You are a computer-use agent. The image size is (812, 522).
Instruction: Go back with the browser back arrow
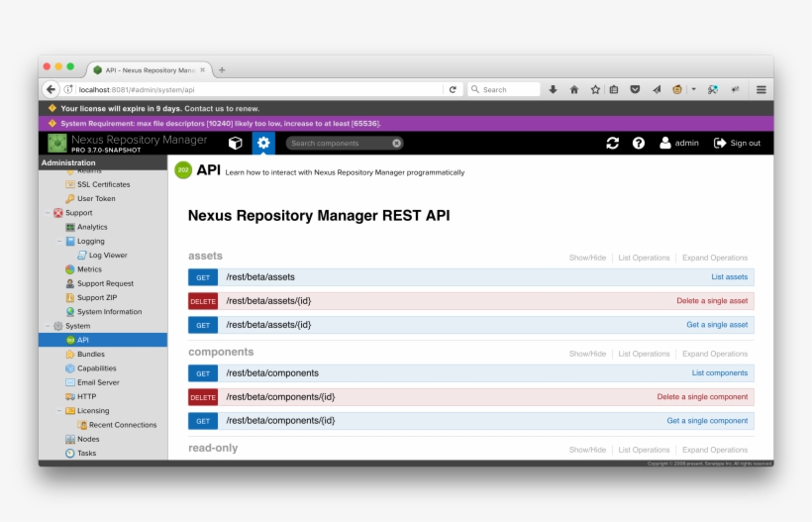51,89
